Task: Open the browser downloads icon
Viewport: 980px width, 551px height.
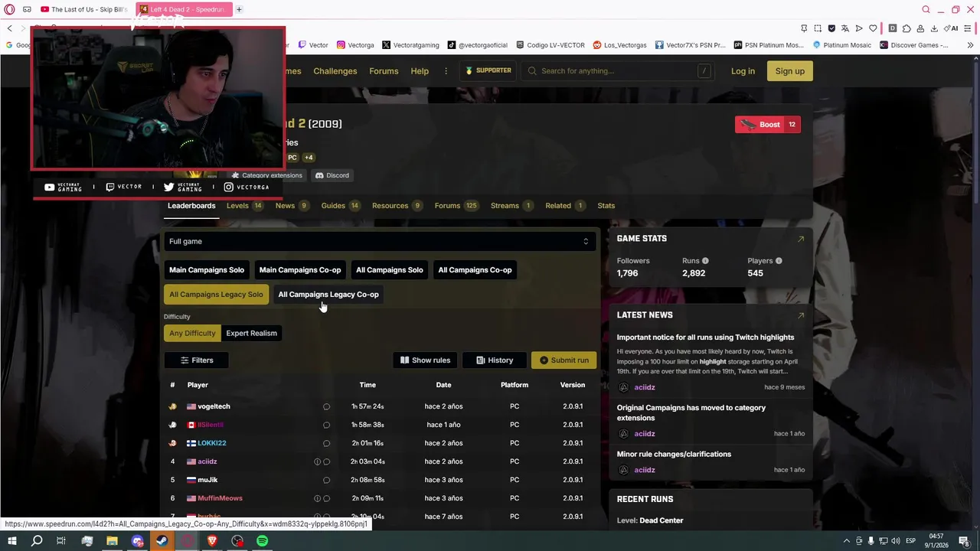Action: (x=934, y=28)
